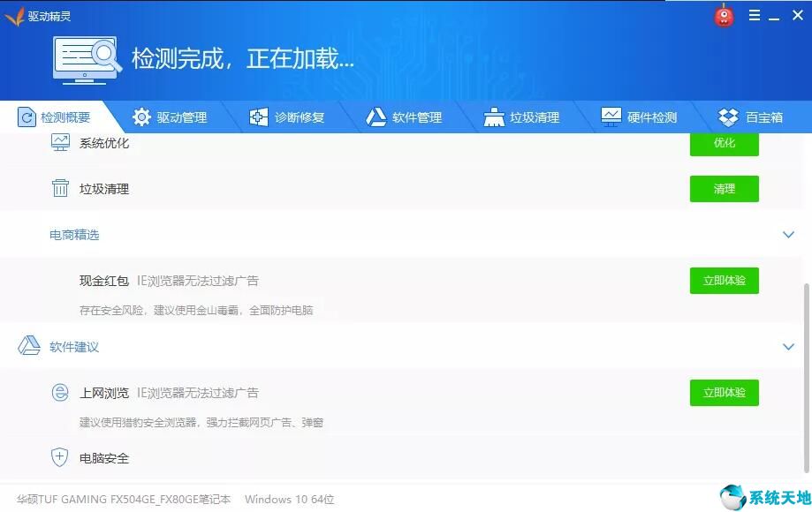This screenshot has height=512, width=812.
Task: Click the IE browser icon beside 上网浏览
Action: point(60,393)
